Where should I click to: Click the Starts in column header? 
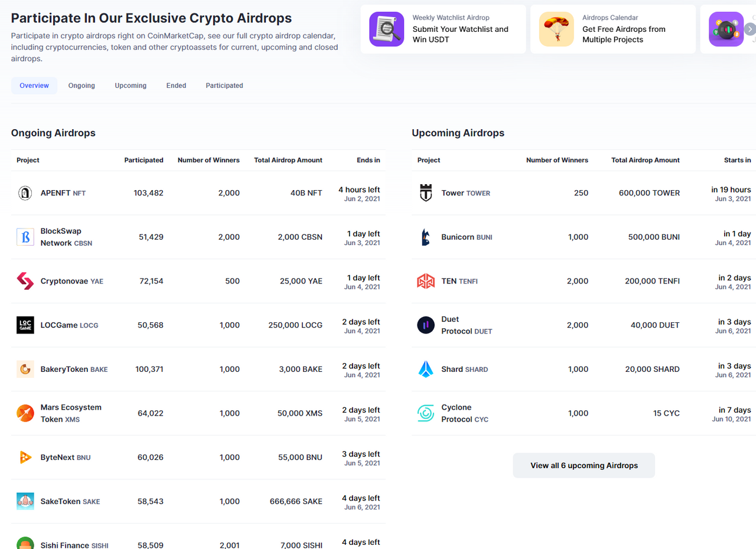[x=738, y=160]
